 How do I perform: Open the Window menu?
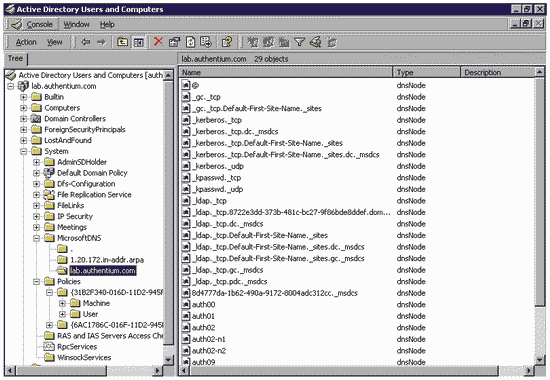(76, 24)
